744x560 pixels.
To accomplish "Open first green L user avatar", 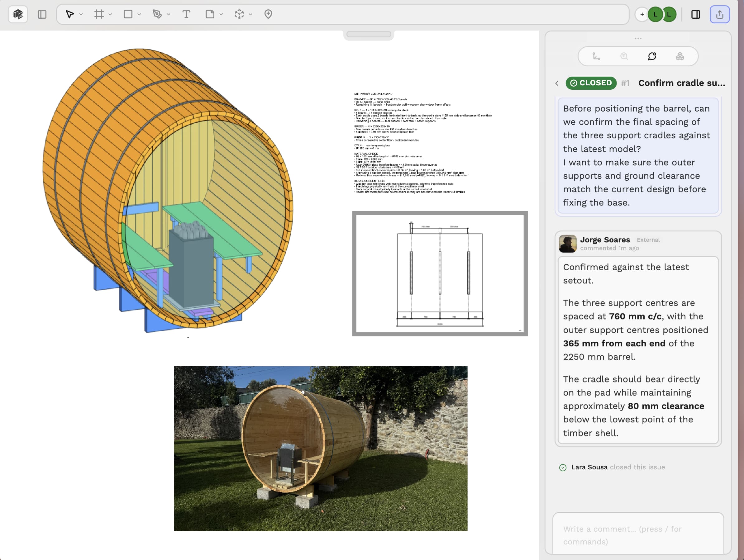I will pos(655,14).
